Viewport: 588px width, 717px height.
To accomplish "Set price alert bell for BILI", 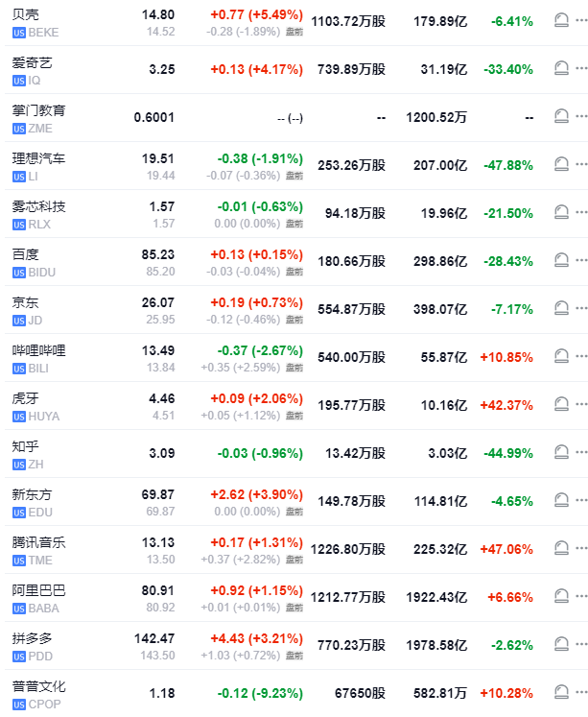I will coord(561,356).
